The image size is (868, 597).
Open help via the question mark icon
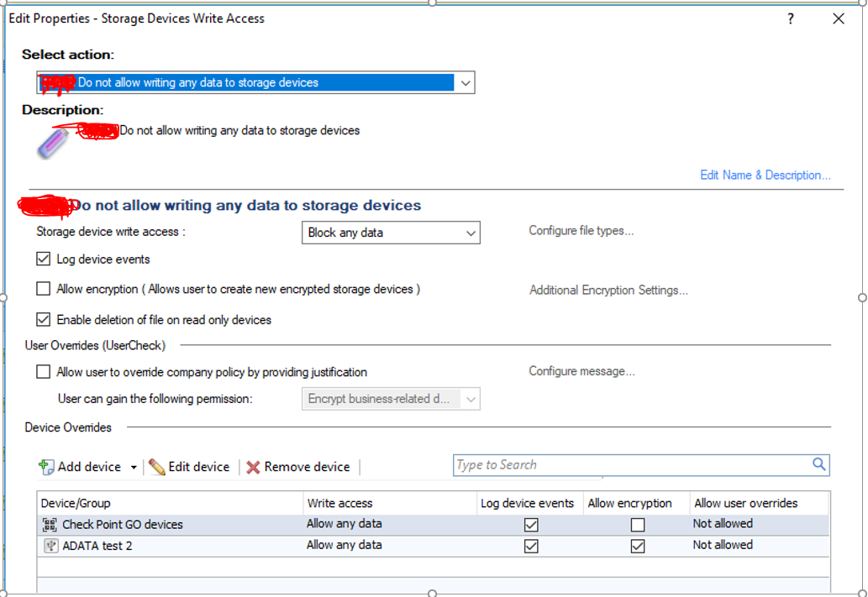pyautogui.click(x=790, y=18)
